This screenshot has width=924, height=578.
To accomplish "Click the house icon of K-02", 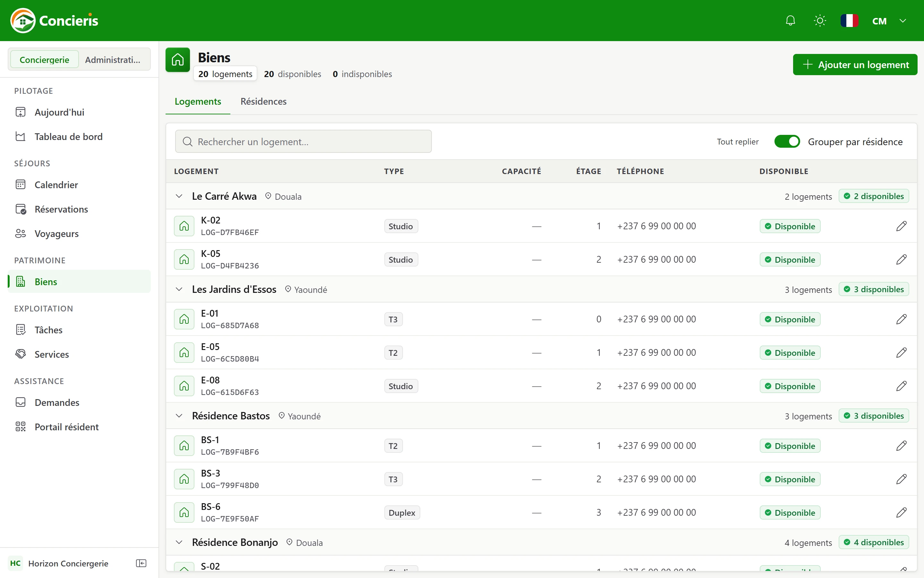I will pyautogui.click(x=184, y=226).
